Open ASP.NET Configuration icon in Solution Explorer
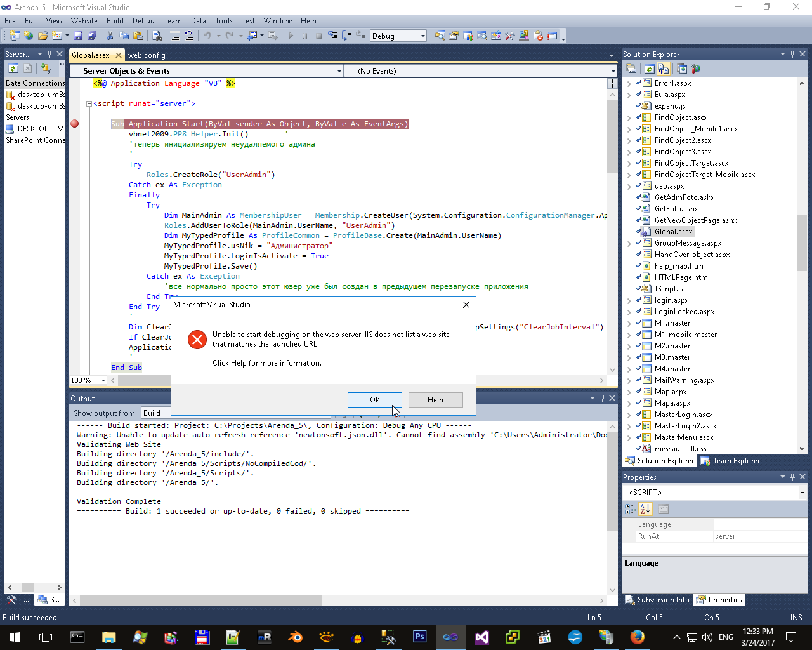 [696, 69]
